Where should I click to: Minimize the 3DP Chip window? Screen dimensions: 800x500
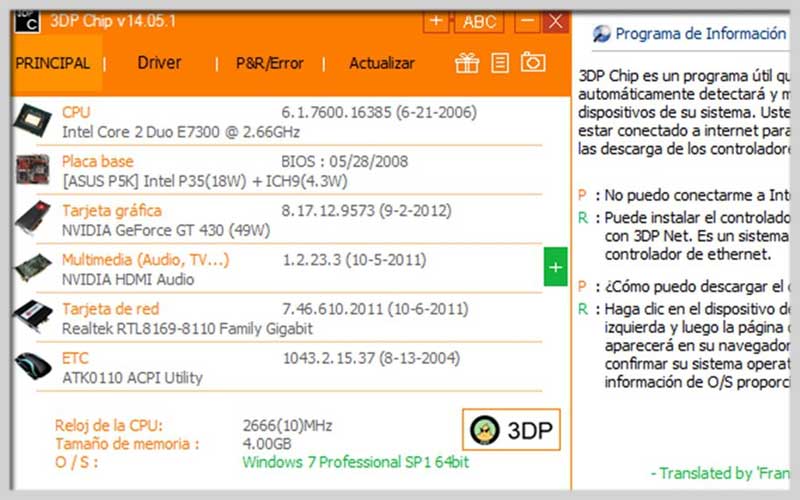pyautogui.click(x=527, y=21)
